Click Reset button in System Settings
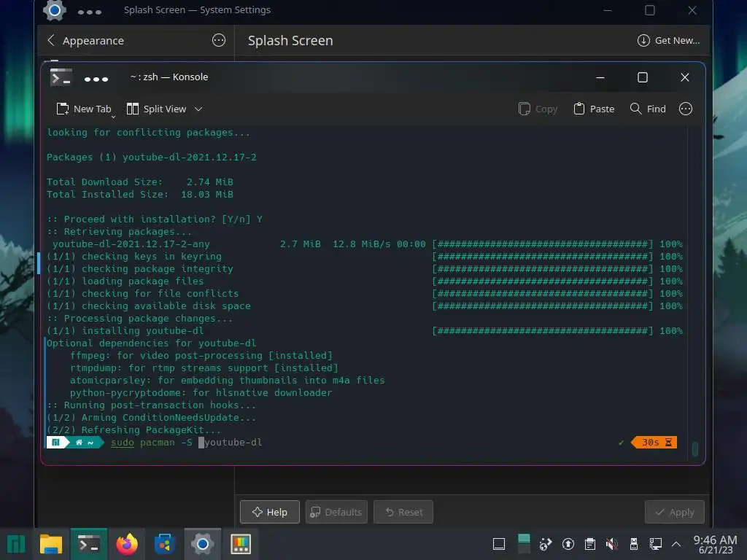 point(403,512)
